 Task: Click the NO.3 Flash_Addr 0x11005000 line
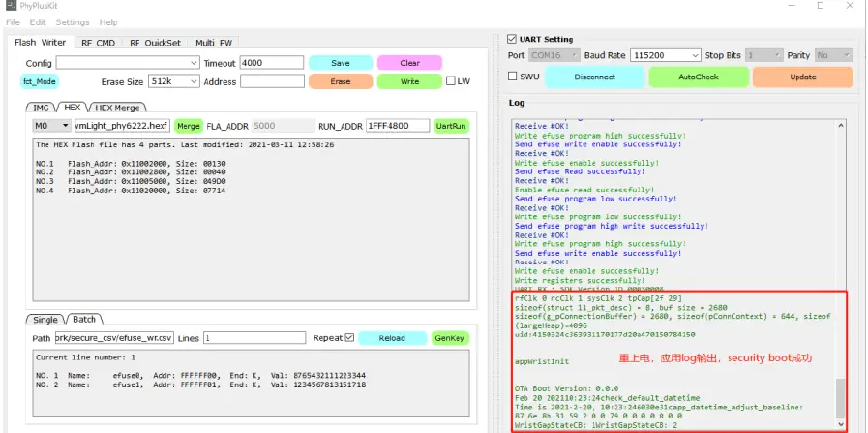coord(131,181)
